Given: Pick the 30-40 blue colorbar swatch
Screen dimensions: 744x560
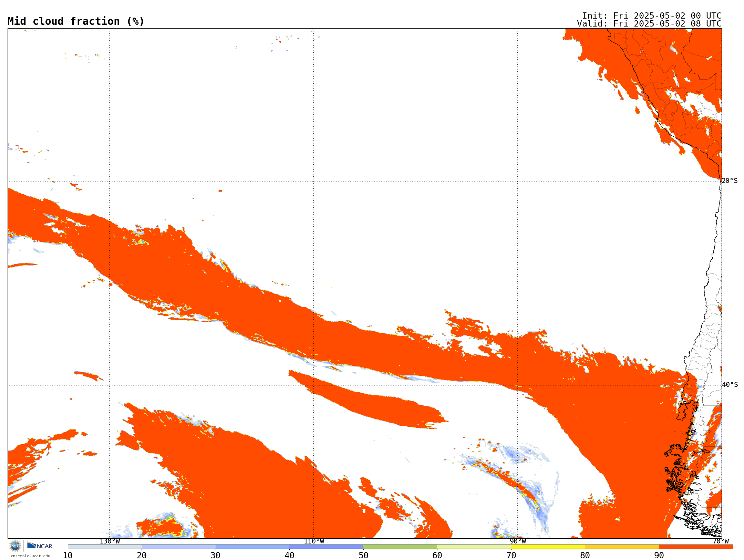Looking at the screenshot, I should [x=252, y=547].
